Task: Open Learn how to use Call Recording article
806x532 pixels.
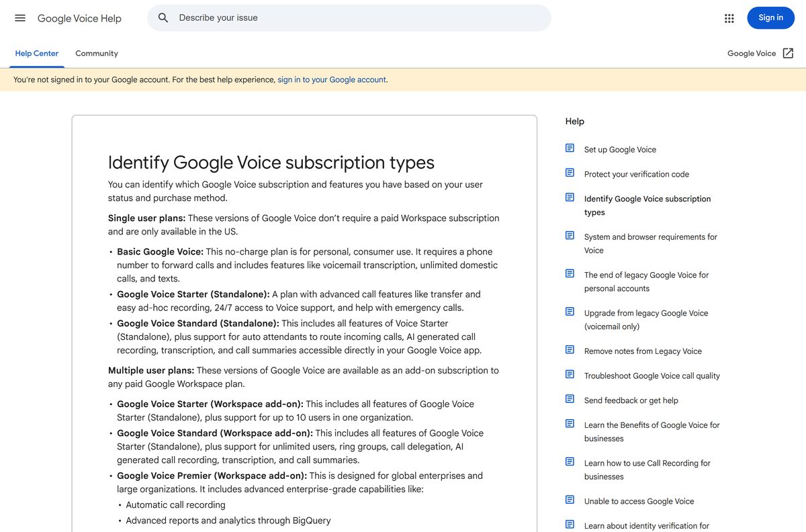Action: tap(647, 470)
